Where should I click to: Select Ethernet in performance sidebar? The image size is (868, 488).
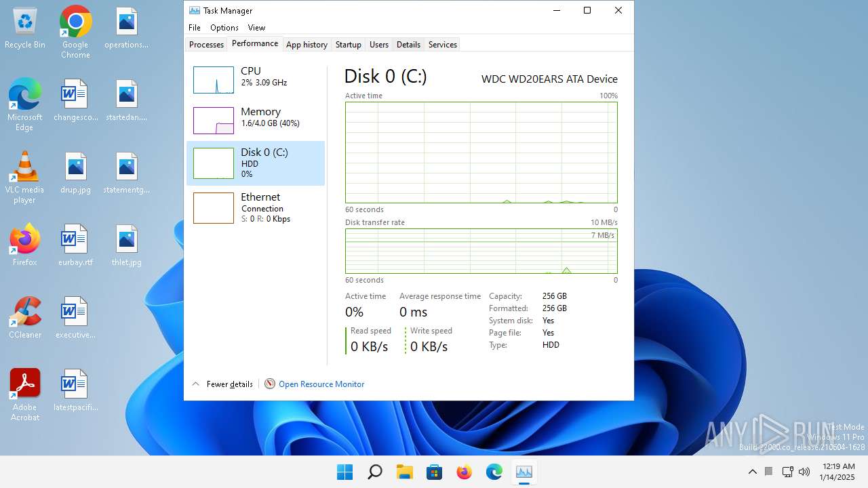pyautogui.click(x=256, y=208)
